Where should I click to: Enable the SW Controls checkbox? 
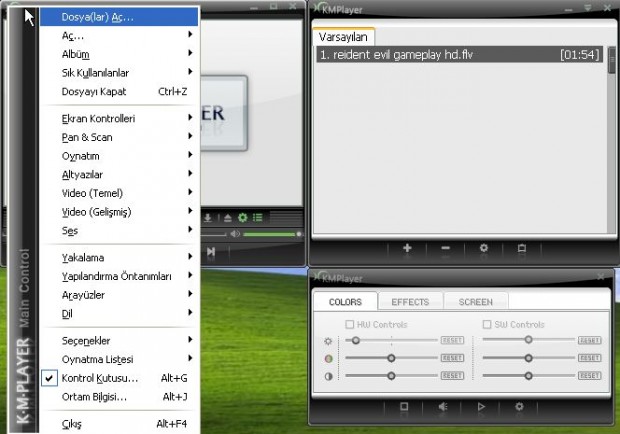pos(487,325)
